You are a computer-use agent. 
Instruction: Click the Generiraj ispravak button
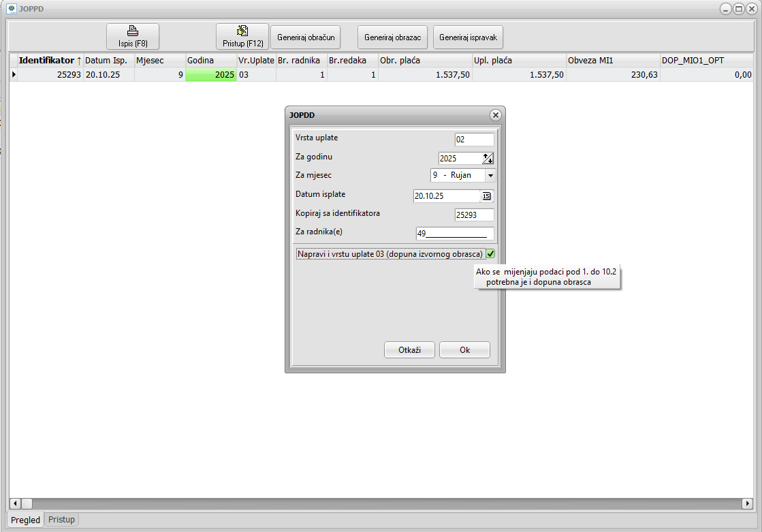pyautogui.click(x=469, y=37)
